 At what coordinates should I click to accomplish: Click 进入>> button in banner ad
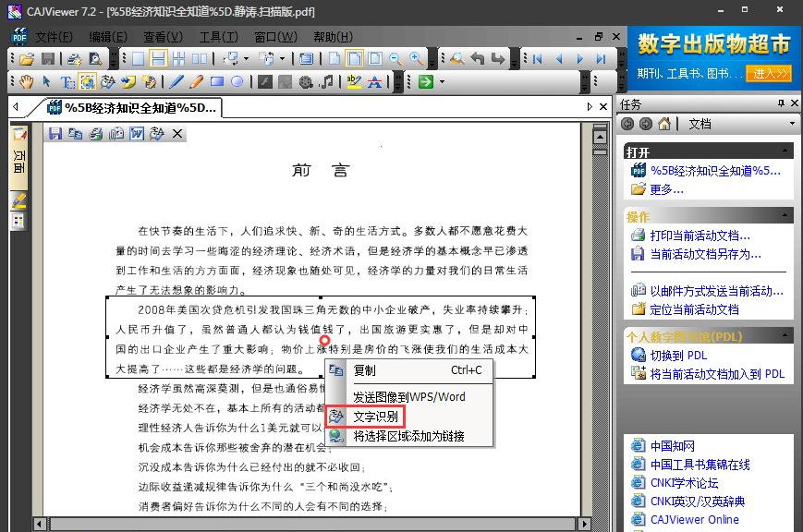point(769,73)
